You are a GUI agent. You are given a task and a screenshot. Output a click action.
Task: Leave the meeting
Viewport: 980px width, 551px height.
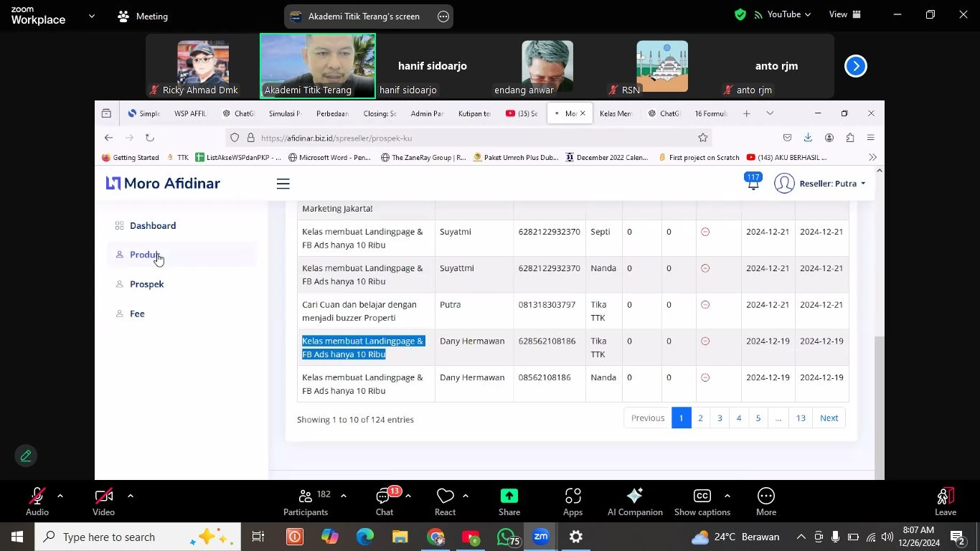pyautogui.click(x=945, y=501)
